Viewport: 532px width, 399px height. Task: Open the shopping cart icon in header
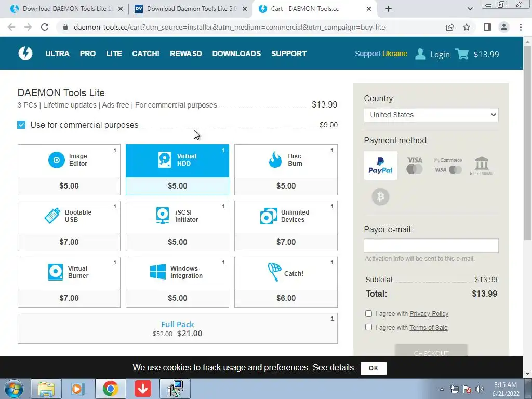click(x=462, y=54)
